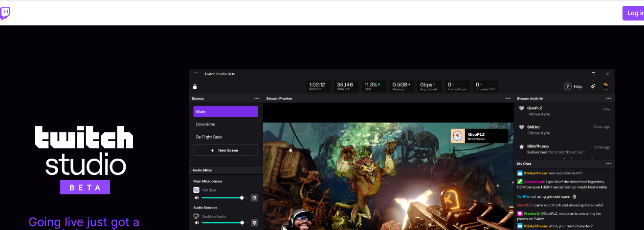
Task: Click the FrankerZ chat badge icon
Action: click(520, 213)
